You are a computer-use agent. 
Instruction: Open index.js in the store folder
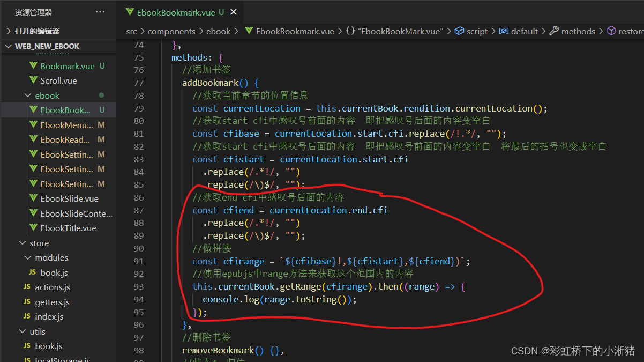(49, 316)
